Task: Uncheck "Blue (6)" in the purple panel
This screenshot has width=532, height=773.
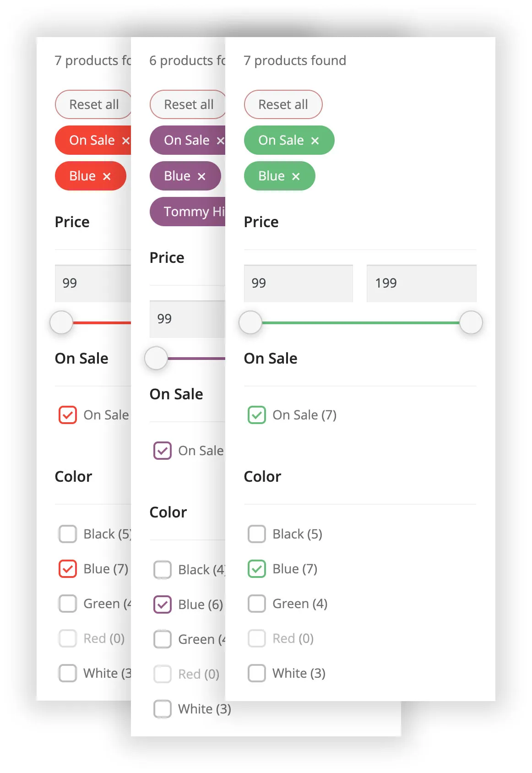Action: pos(162,604)
